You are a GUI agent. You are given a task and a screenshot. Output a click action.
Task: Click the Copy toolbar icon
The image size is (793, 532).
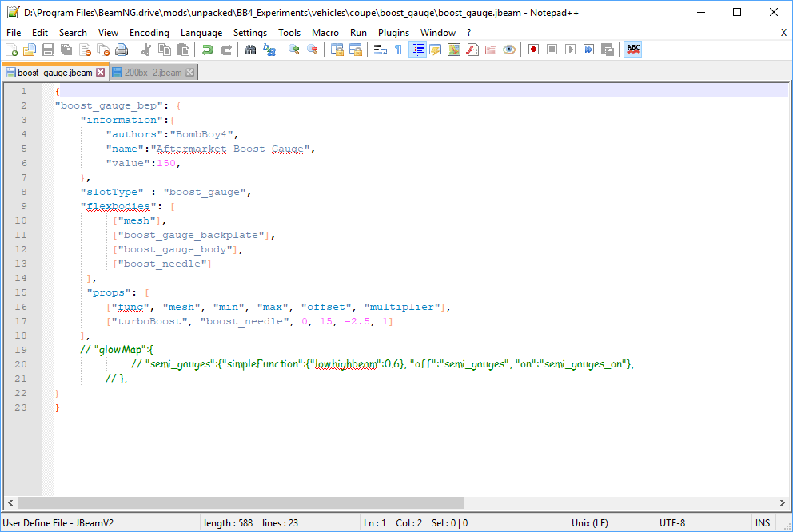(165, 50)
